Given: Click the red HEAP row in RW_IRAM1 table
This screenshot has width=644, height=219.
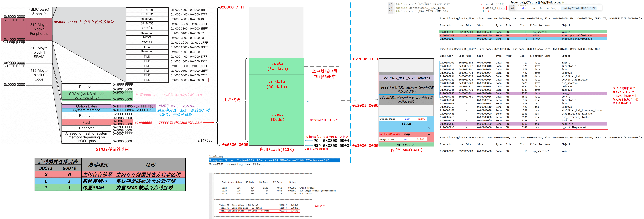Looking at the screenshot, I should (x=524, y=36).
